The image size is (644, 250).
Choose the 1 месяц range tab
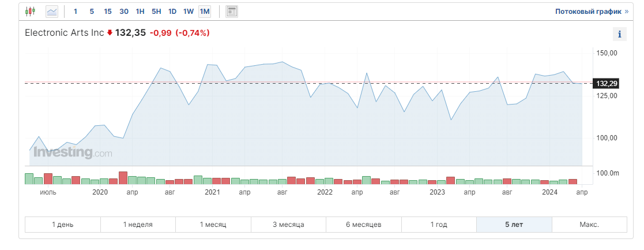[x=213, y=225]
